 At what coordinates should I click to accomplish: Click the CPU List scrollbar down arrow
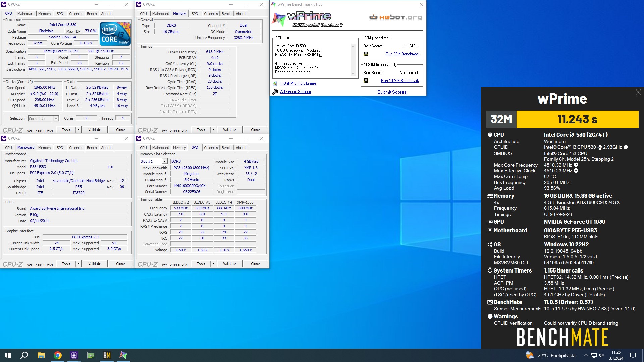point(353,73)
